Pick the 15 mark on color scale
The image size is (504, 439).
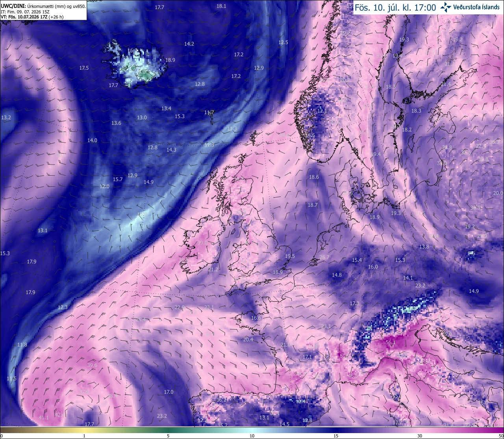(336, 436)
